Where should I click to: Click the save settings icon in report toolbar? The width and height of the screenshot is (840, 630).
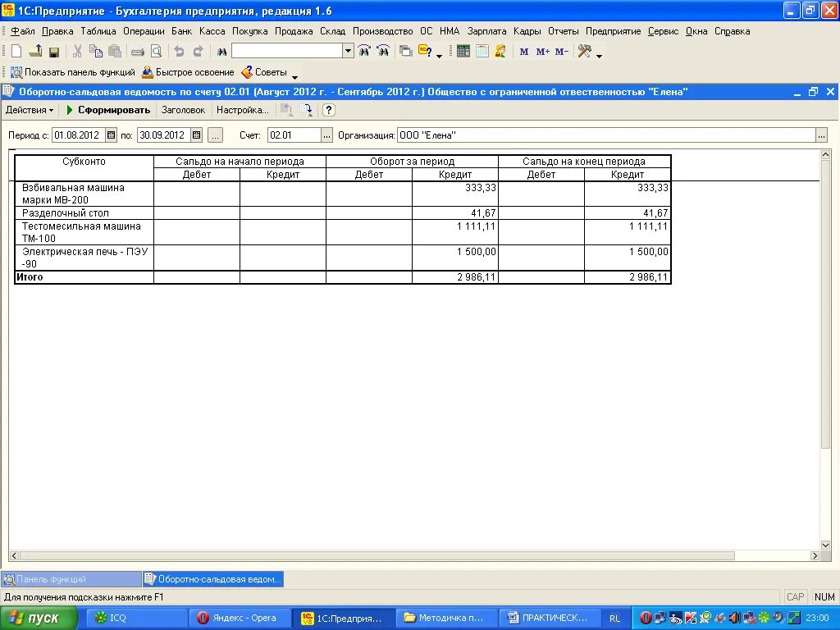[x=306, y=110]
